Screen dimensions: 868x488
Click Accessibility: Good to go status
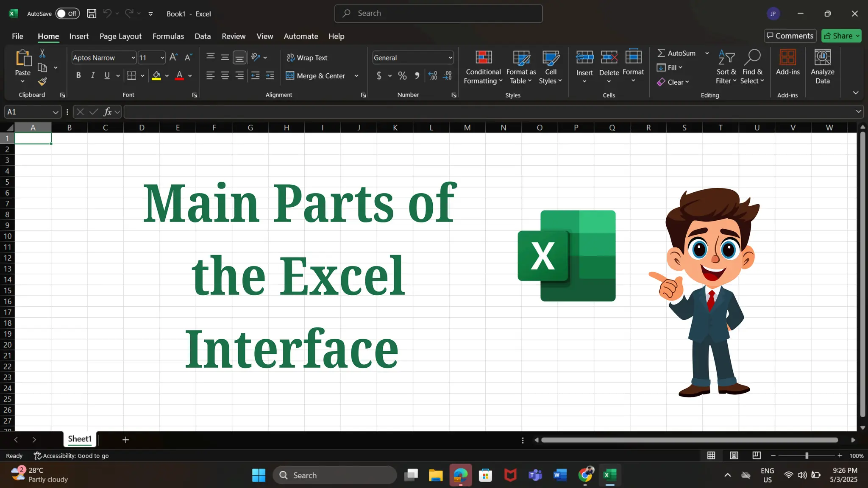[71, 455]
